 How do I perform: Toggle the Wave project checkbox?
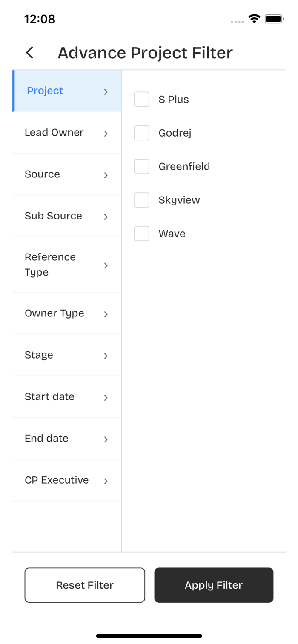142,234
